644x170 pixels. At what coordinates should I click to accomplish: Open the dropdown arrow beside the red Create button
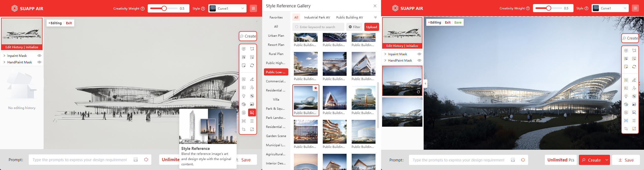607,160
